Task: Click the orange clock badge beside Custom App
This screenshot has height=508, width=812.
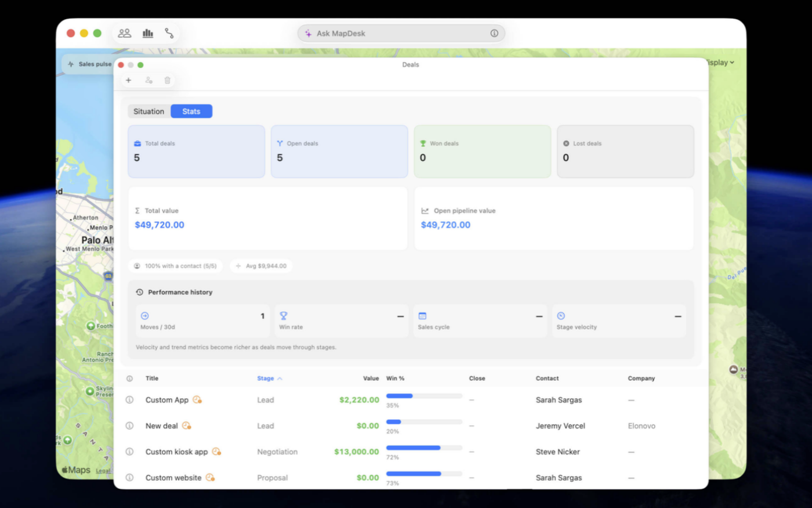Action: (197, 399)
